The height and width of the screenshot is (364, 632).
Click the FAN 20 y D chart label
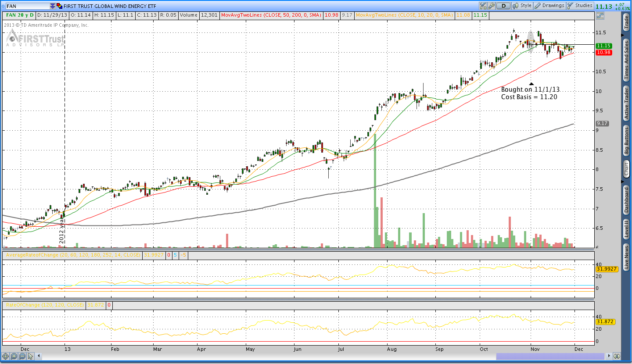(20, 15)
